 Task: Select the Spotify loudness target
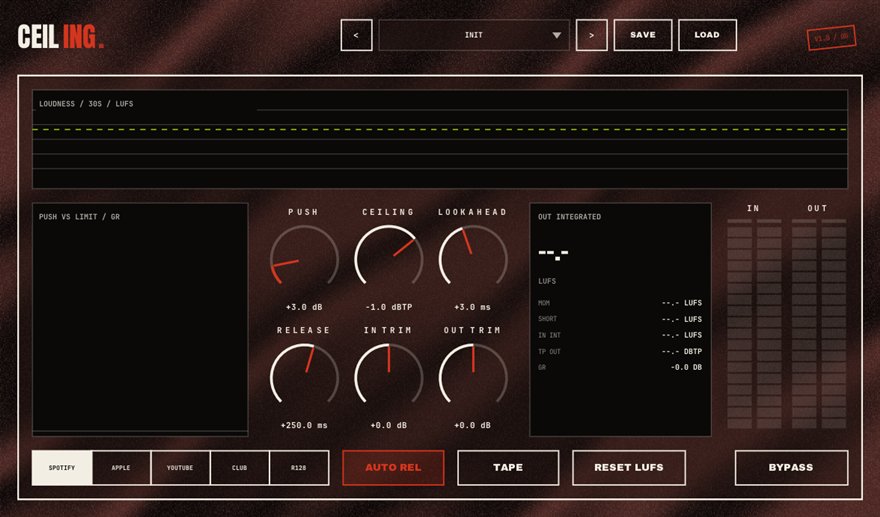pos(62,468)
